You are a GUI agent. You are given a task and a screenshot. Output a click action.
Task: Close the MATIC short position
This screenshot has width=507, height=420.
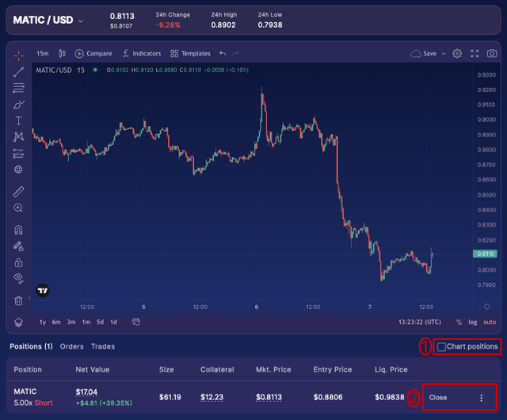coord(438,397)
